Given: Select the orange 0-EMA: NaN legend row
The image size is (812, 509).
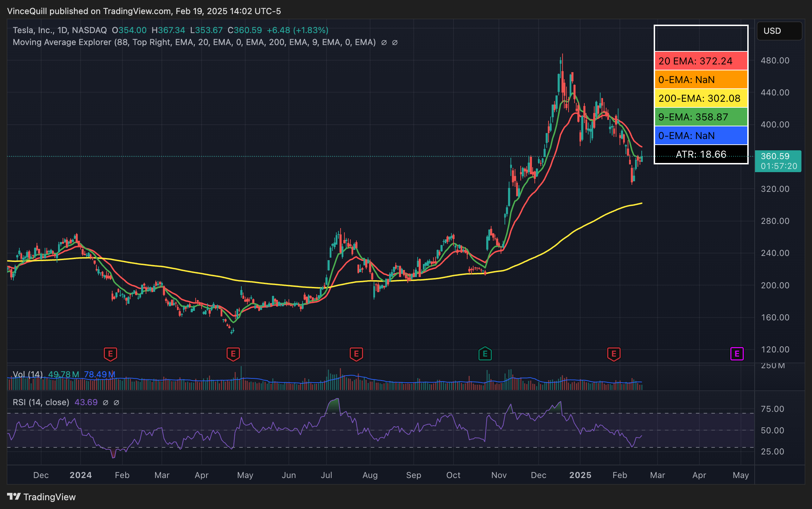Looking at the screenshot, I should (701, 80).
